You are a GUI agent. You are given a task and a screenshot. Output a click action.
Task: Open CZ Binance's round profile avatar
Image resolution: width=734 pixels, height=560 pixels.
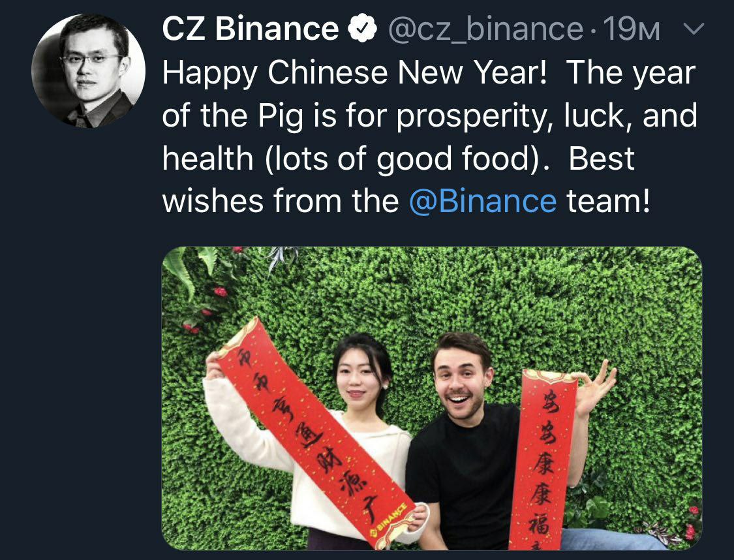pyautogui.click(x=89, y=70)
